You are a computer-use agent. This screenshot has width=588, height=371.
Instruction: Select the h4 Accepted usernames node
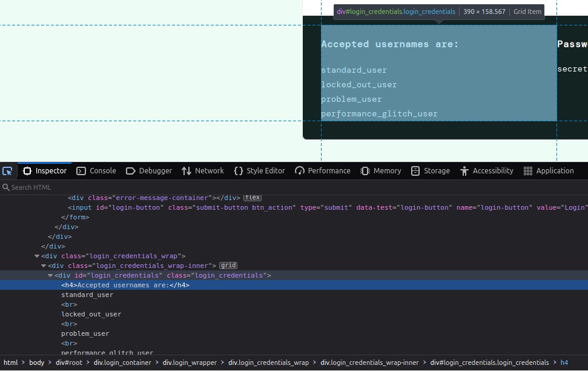pyautogui.click(x=125, y=285)
